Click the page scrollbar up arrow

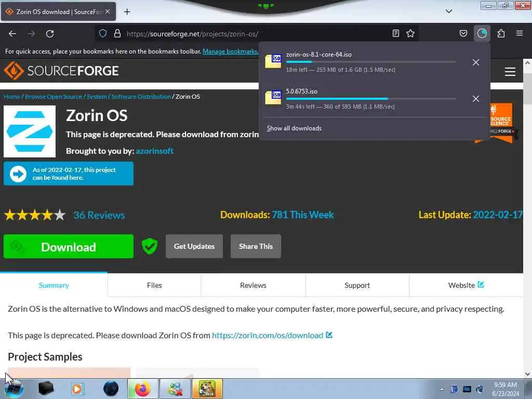tap(527, 63)
